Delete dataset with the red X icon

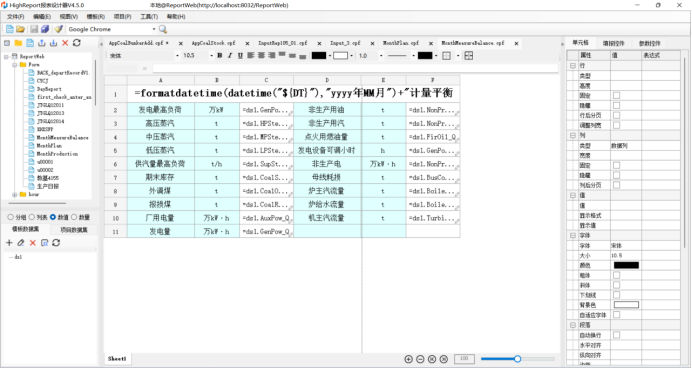click(x=33, y=243)
